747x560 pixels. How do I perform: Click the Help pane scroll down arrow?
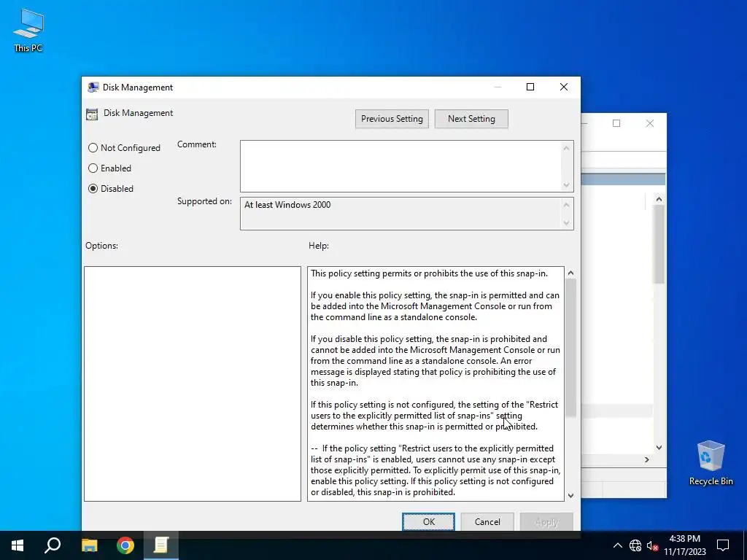pos(570,495)
